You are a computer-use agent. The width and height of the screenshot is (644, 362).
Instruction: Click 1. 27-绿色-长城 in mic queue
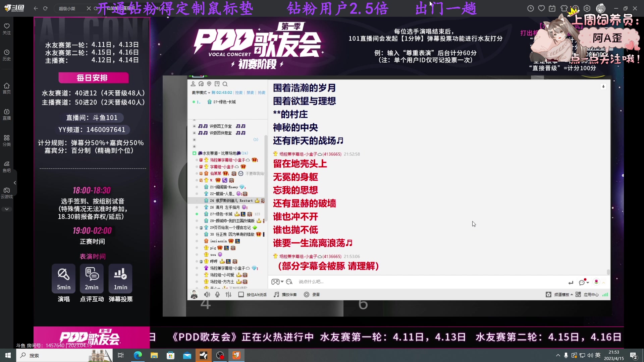click(x=221, y=102)
